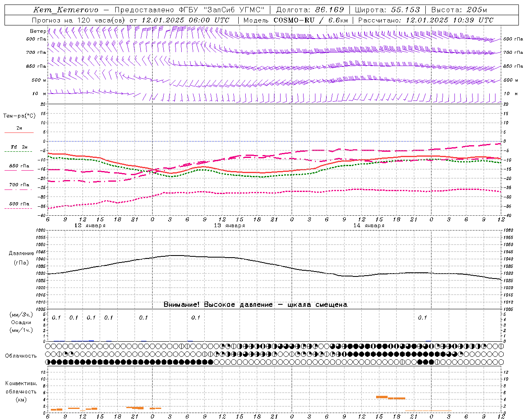Screen dimensions: 525x420
Task: Click the '0.1' precipitation value on 14 января
Action: (422, 317)
